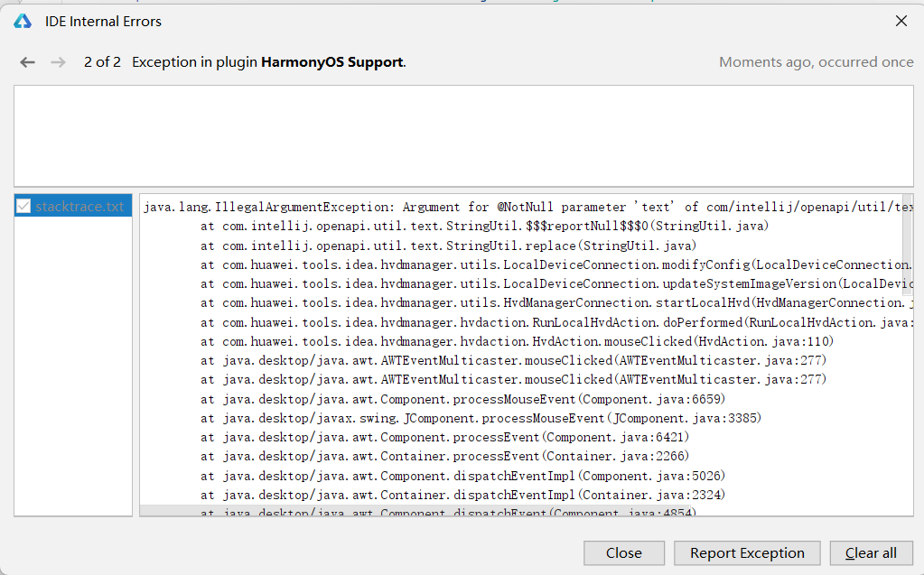Click the DevEco Studio logo icon

23,21
